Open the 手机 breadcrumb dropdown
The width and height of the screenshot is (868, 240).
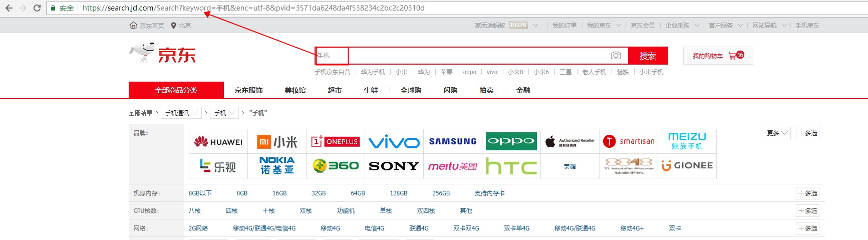[224, 113]
